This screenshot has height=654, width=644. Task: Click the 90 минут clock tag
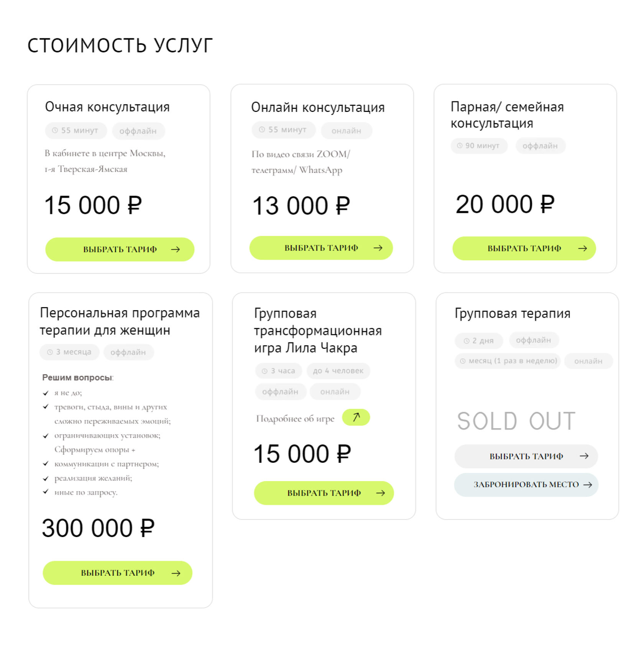tap(478, 146)
